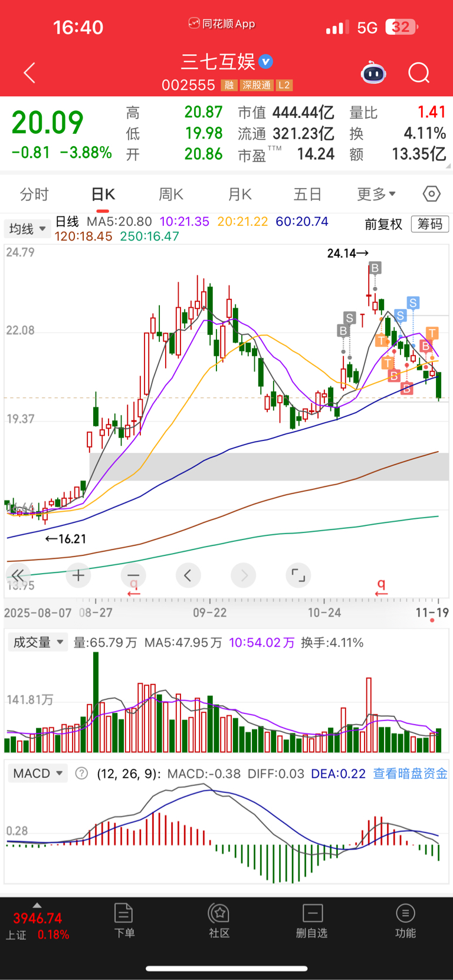The width and height of the screenshot is (453, 980).
Task: Tap the MACD:-0.38 value readout
Action: tap(204, 773)
